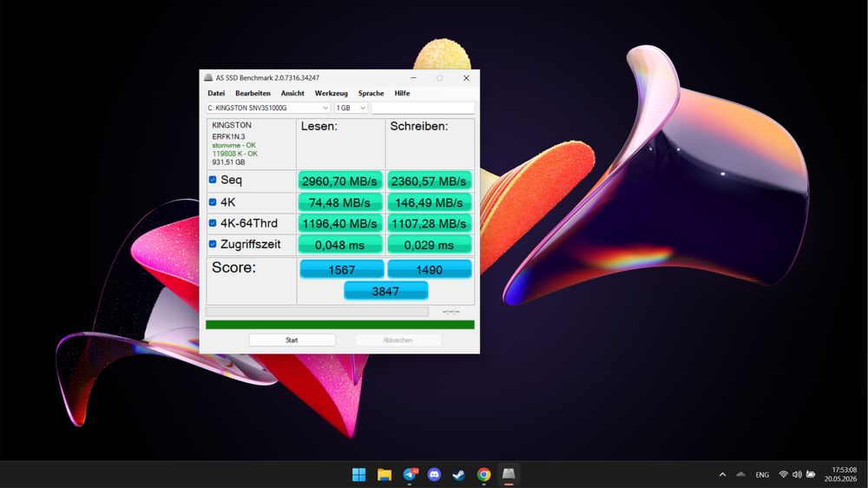Viewport: 868px width, 488px height.
Task: Click the green overall progress bar
Action: coord(340,325)
